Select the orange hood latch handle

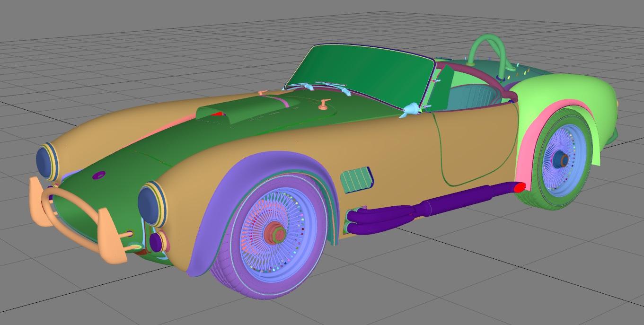coord(324,105)
